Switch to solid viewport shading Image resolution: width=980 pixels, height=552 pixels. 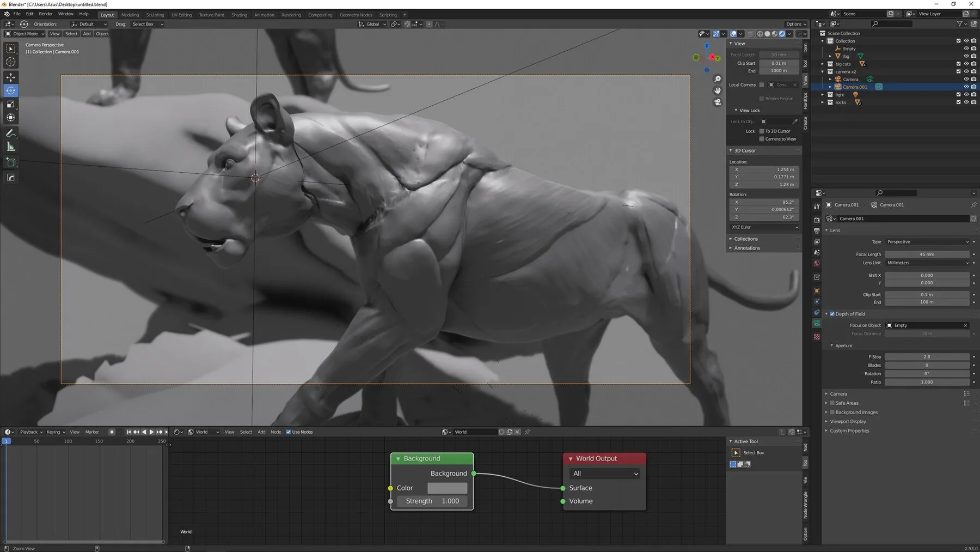click(x=768, y=34)
